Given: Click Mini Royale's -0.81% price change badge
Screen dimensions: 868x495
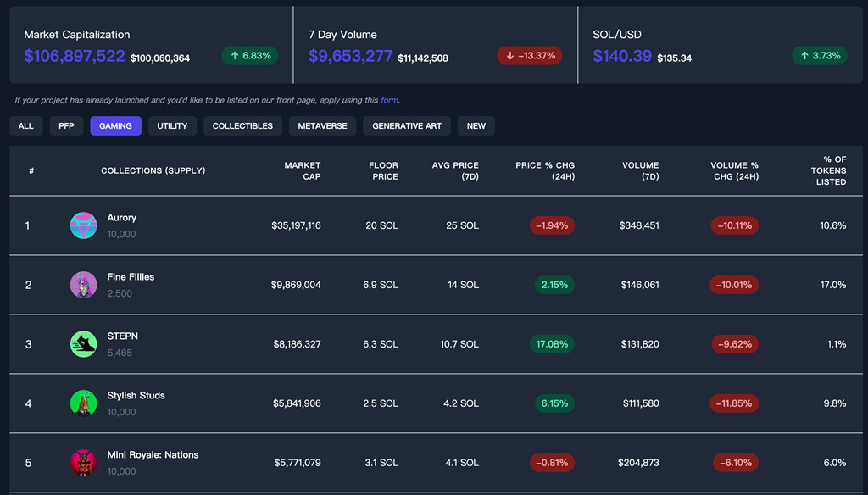Looking at the screenshot, I should (552, 462).
